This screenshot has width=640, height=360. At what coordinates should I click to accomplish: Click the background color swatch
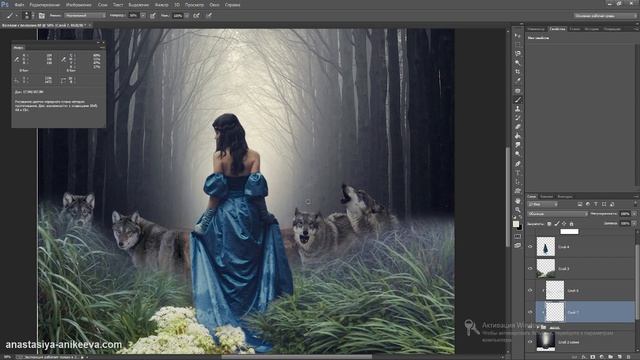coord(520,228)
